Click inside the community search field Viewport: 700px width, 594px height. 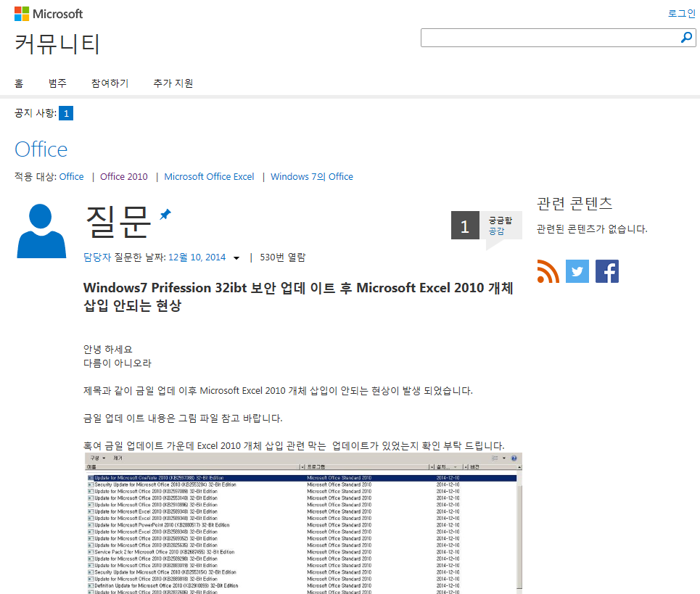[x=549, y=38]
